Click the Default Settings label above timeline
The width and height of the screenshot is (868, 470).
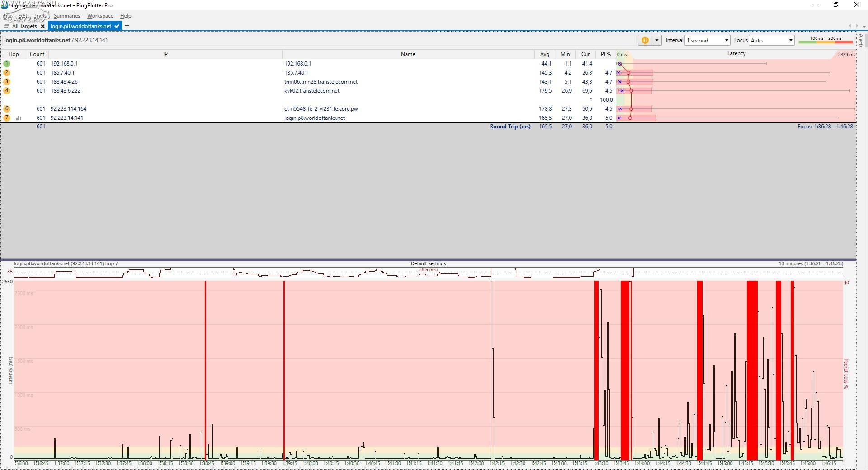click(x=428, y=263)
